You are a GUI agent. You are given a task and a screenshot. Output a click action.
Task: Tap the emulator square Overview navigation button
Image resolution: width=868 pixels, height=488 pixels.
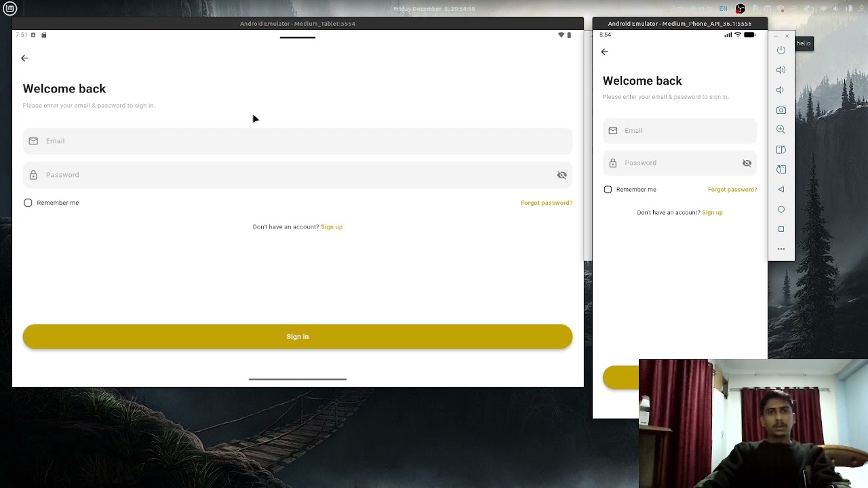781,229
